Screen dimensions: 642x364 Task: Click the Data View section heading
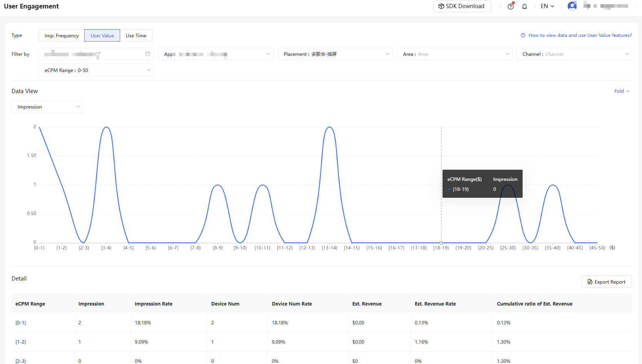[x=25, y=91]
